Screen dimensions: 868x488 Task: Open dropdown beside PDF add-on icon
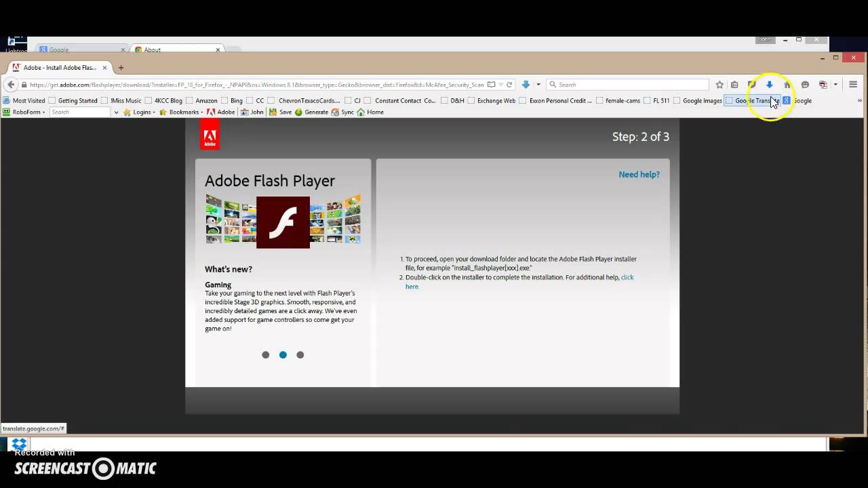tap(835, 85)
